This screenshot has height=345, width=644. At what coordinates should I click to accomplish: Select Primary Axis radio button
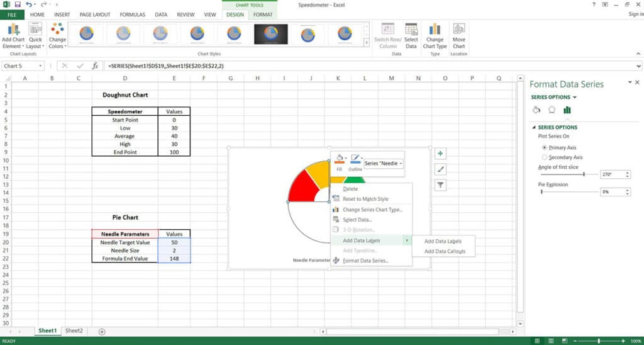545,147
